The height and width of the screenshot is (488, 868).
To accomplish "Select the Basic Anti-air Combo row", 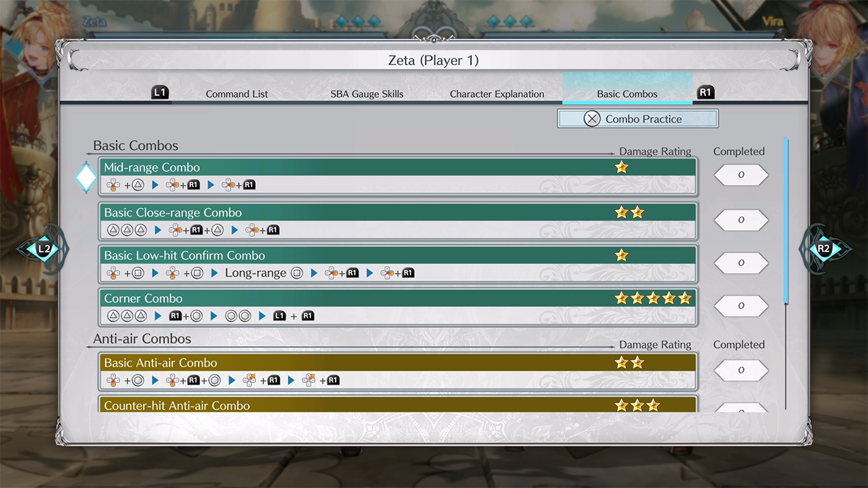I will tap(398, 371).
